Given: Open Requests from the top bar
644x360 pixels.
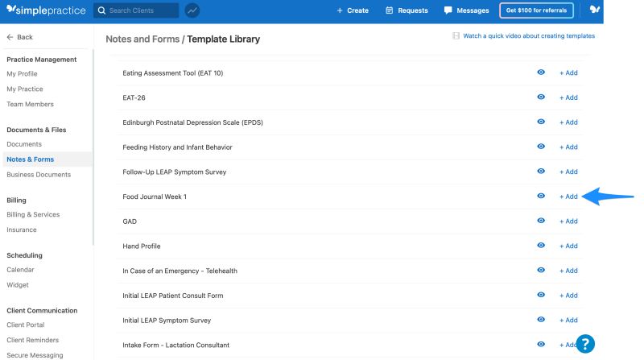Looking at the screenshot, I should [x=407, y=10].
